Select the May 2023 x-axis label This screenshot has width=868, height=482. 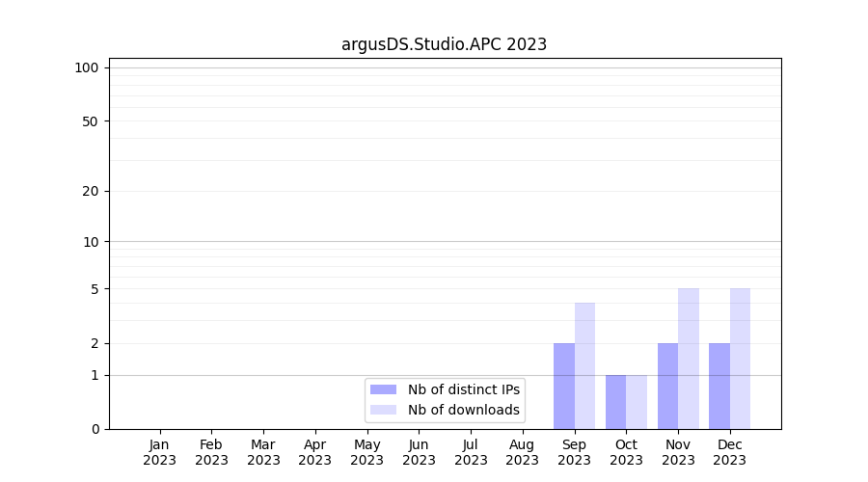366,452
